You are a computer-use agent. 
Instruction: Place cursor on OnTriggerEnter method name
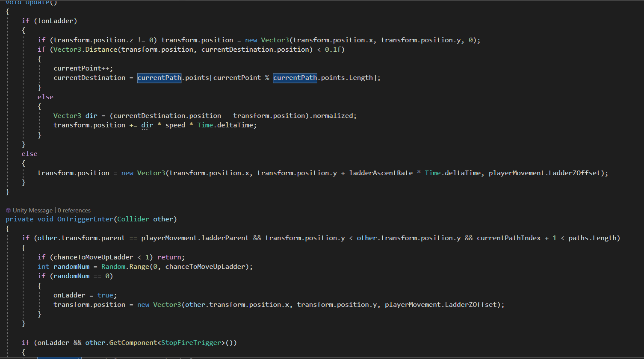pyautogui.click(x=85, y=219)
